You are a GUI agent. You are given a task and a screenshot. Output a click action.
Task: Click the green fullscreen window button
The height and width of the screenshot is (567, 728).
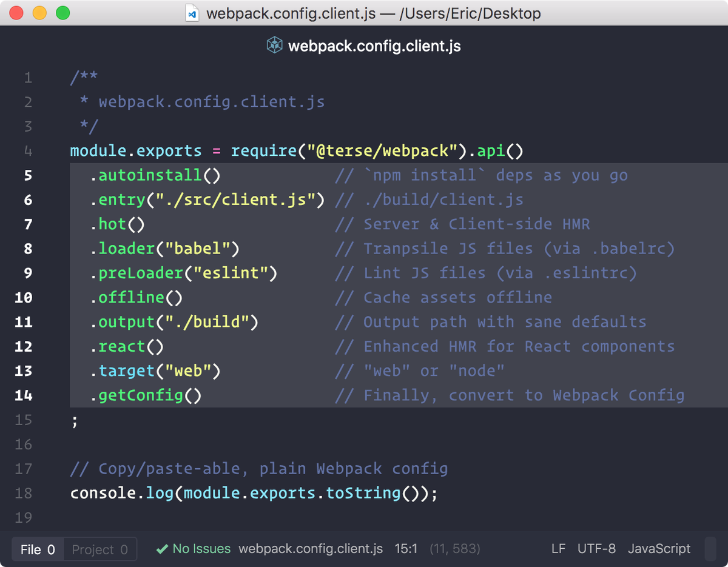(62, 13)
